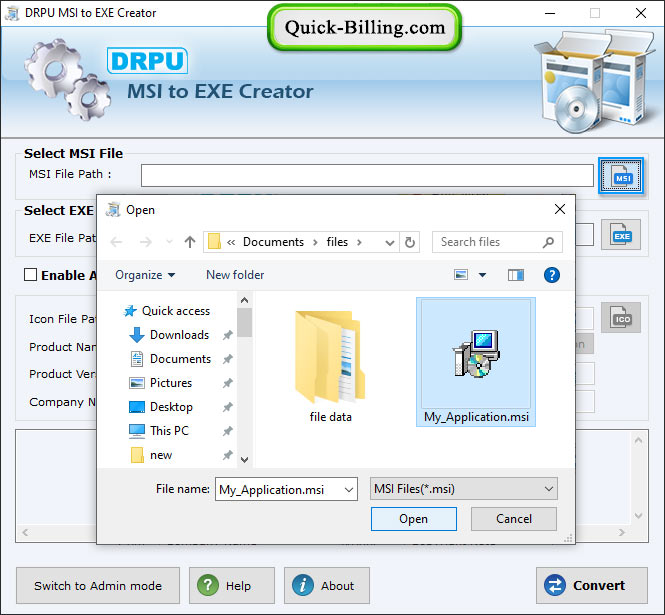This screenshot has height=615, width=665.
Task: Minimize the DRPU MSI to EXE Creator window
Action: pos(550,14)
